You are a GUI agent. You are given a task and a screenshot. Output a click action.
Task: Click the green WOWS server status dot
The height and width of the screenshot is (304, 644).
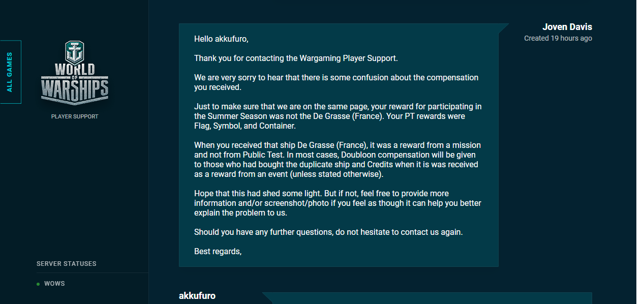point(38,284)
